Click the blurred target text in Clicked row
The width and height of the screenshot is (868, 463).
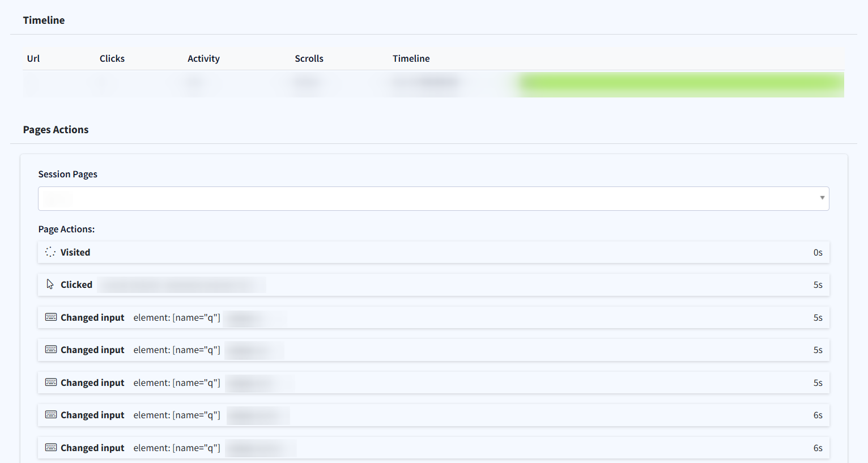pos(181,284)
